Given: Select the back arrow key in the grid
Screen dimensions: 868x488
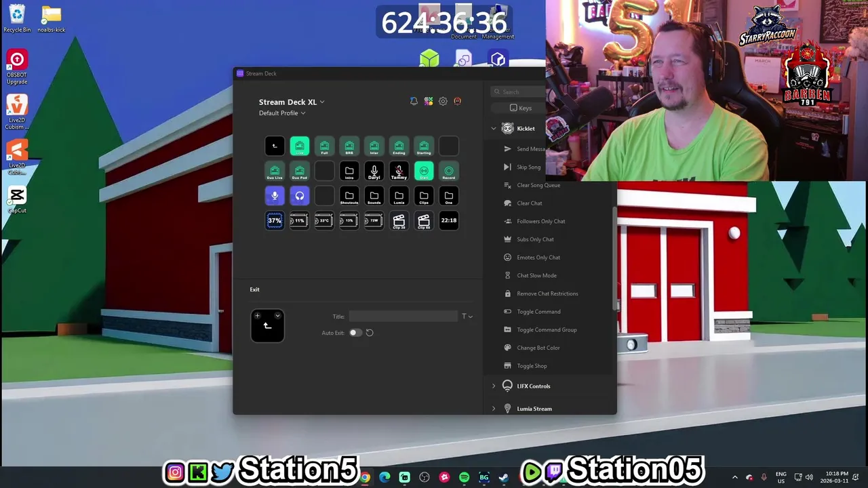Looking at the screenshot, I should point(275,146).
